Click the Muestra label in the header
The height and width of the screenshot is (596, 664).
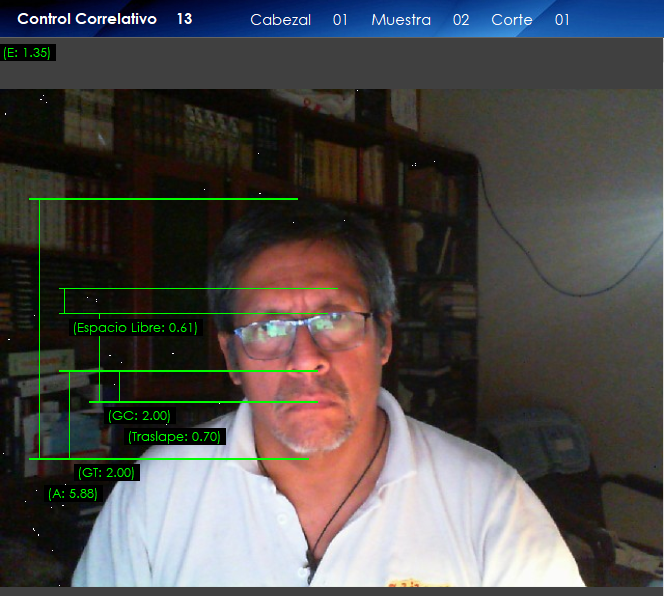click(x=401, y=20)
